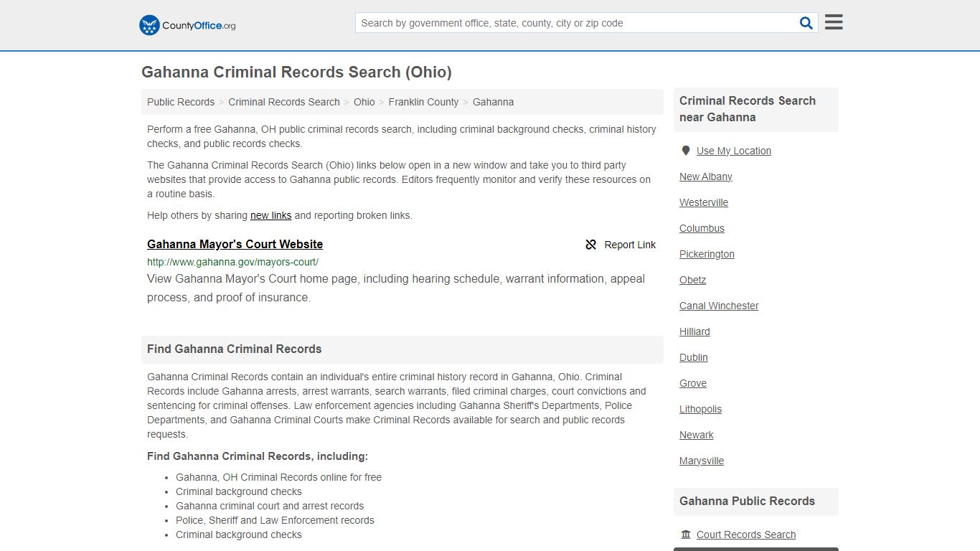The width and height of the screenshot is (980, 551).
Task: Open Criminal Records Search breadcrumb
Action: [x=284, y=102]
